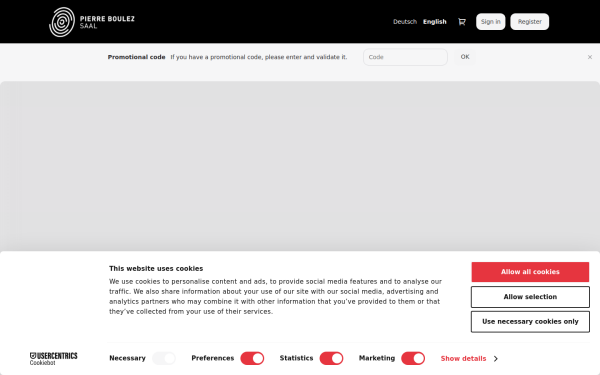Toggle the Necessary cookies switch
Screen dimensions: 600x375
click(x=164, y=359)
